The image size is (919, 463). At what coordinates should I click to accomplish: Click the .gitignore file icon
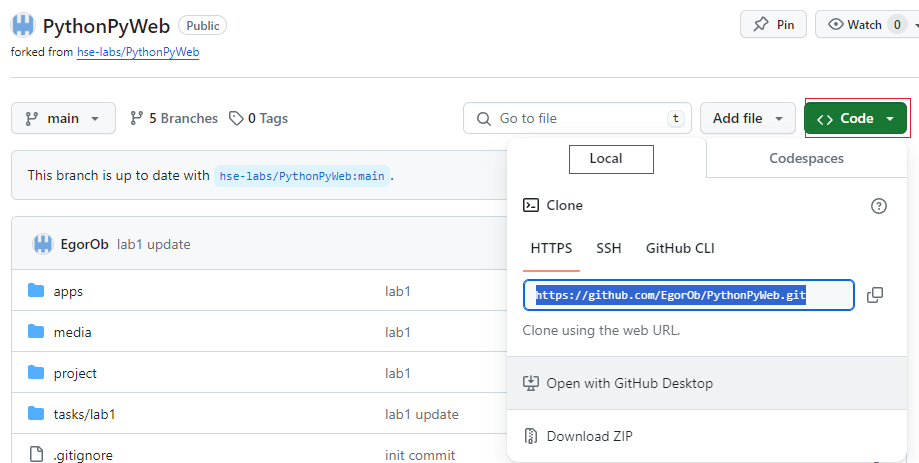pos(36,454)
